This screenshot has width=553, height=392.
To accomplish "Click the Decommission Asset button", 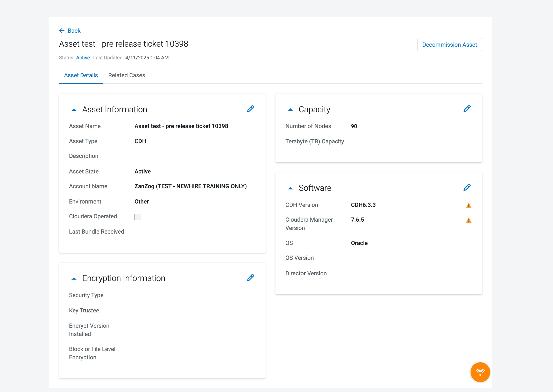I will 449,45.
